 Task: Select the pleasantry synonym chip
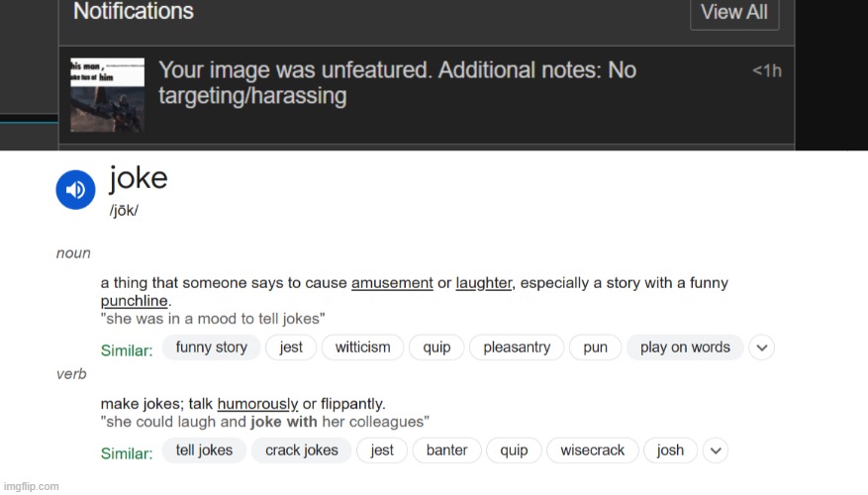pos(517,347)
